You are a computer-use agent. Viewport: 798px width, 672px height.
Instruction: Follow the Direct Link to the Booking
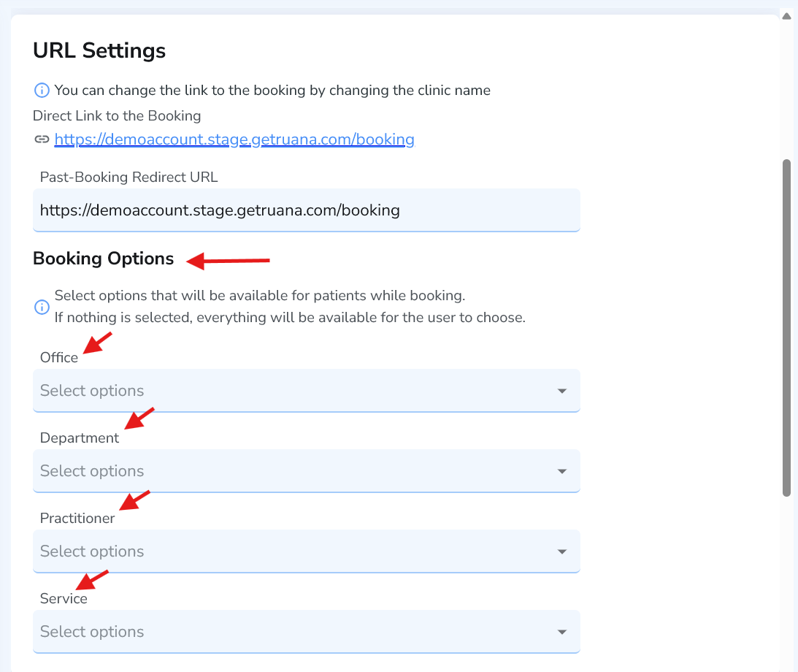[234, 139]
